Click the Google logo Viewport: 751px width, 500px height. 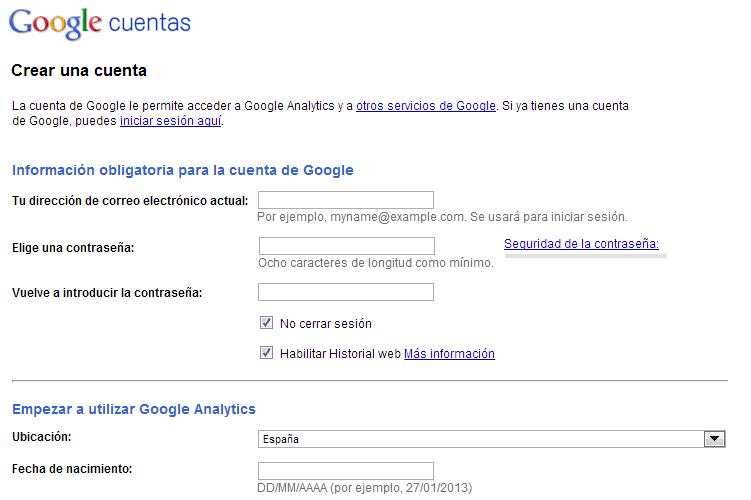[55, 24]
